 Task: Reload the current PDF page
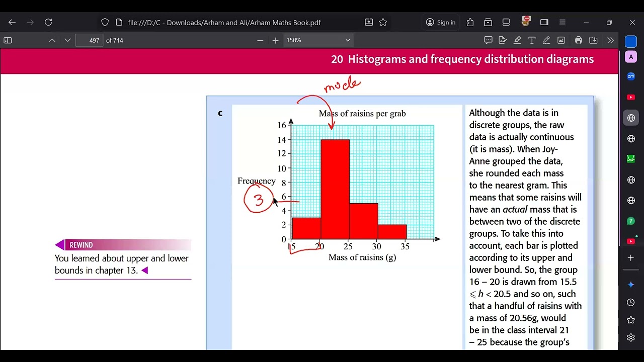point(48,22)
